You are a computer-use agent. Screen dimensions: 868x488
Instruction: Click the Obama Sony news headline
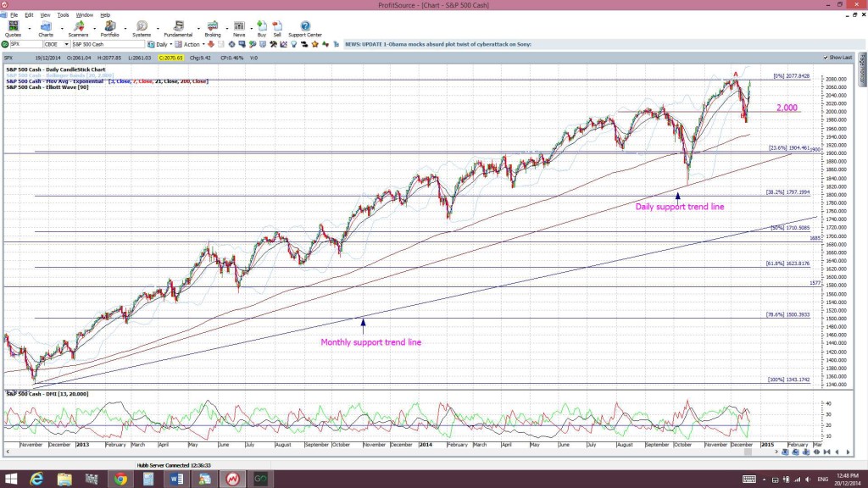(438, 44)
